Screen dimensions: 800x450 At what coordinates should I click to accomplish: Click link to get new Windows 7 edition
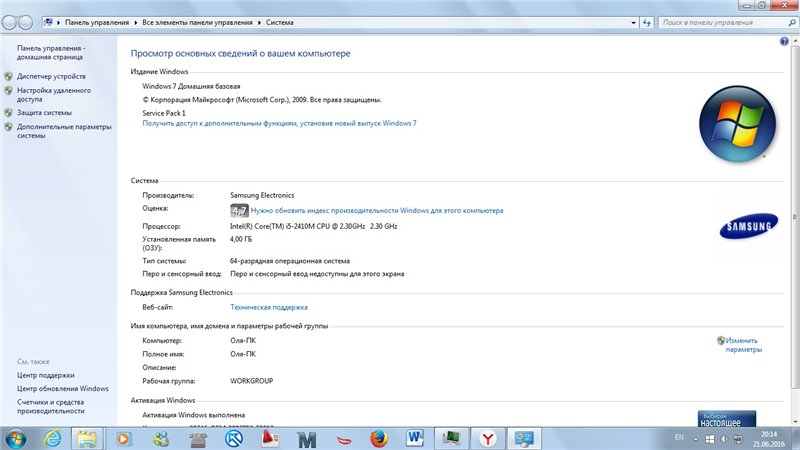click(279, 123)
